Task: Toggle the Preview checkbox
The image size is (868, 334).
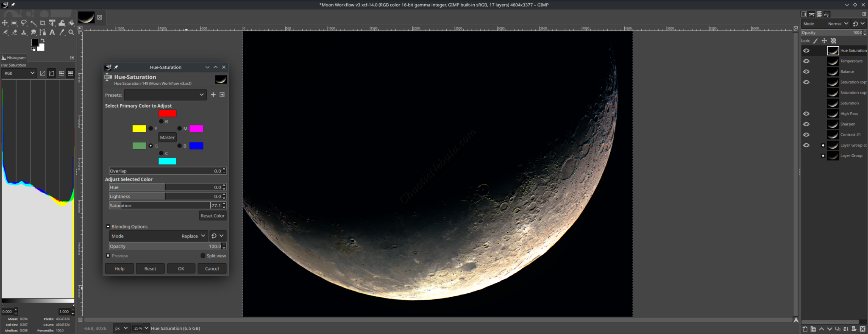Action: pos(108,256)
